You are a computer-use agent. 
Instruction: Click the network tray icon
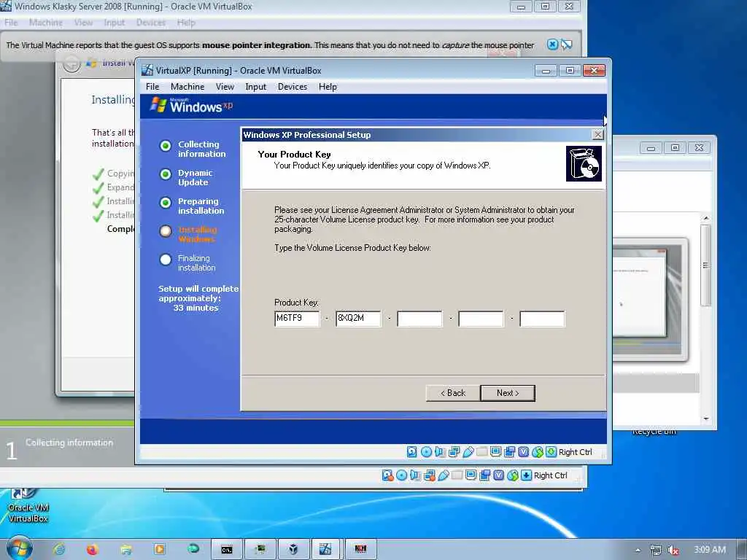(656, 550)
